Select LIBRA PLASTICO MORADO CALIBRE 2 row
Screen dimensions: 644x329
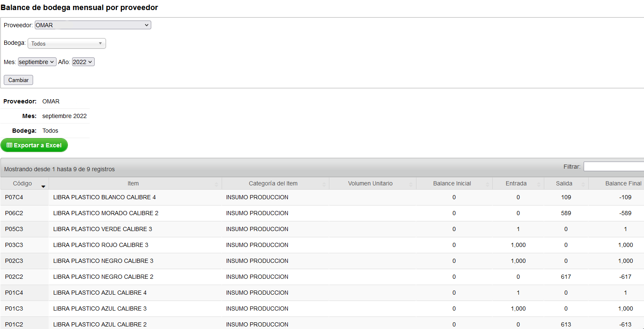(x=322, y=213)
